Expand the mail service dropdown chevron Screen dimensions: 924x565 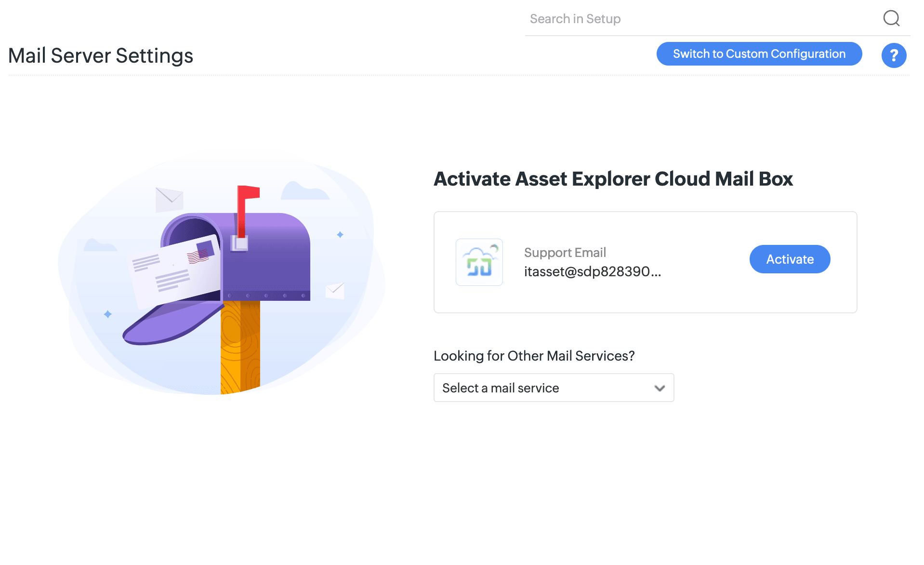(660, 388)
